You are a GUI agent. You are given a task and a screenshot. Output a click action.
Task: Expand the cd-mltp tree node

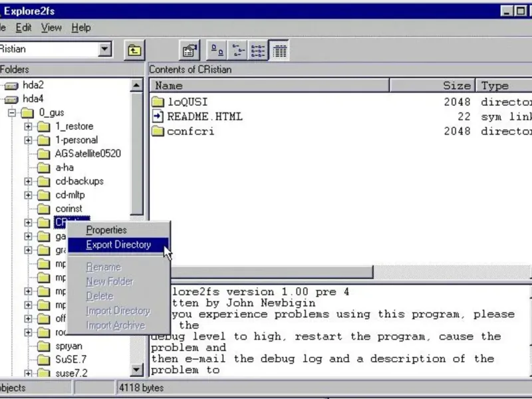pos(28,195)
